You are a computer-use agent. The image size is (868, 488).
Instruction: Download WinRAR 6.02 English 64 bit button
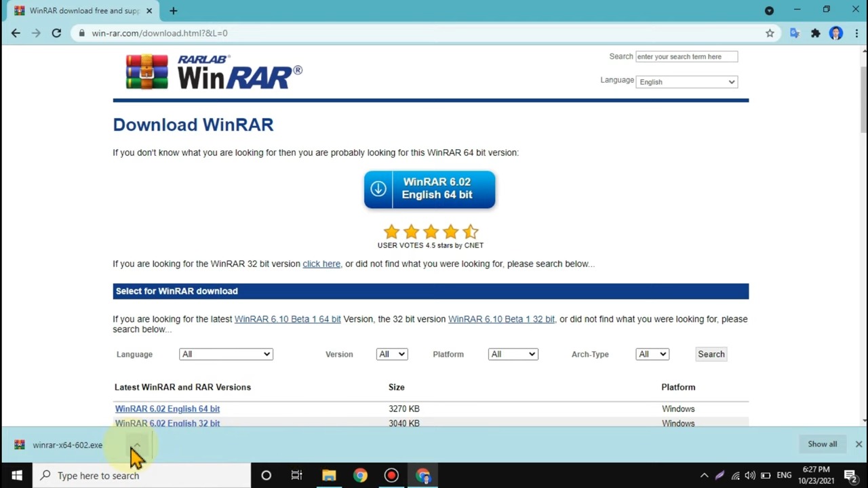click(429, 189)
